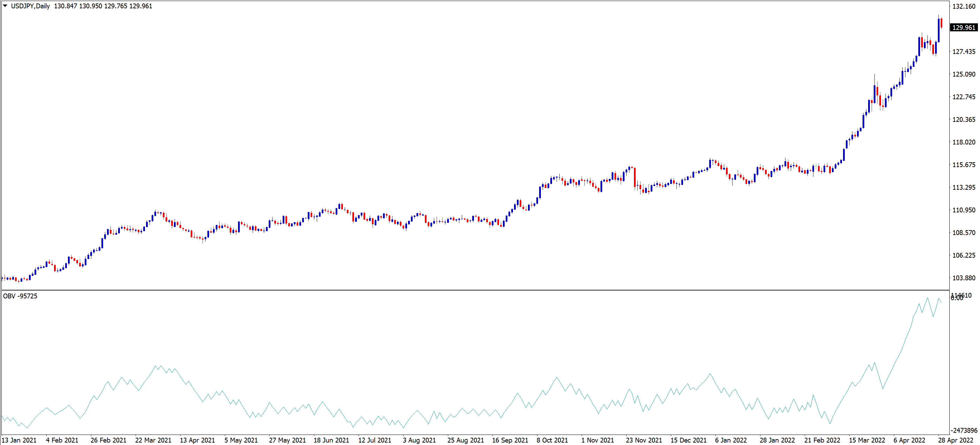980x445 pixels.
Task: Click date label 8 Oct 2021
Action: click(x=552, y=440)
